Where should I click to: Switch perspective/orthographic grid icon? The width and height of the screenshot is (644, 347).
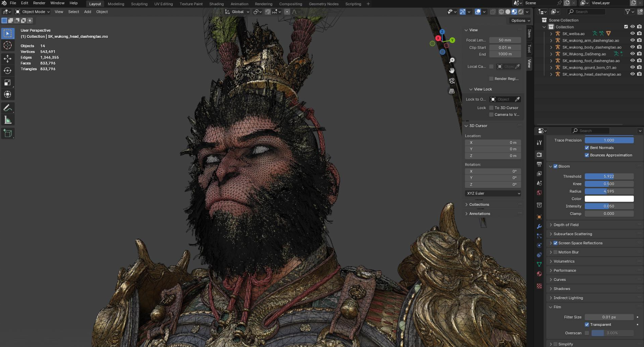point(452,91)
